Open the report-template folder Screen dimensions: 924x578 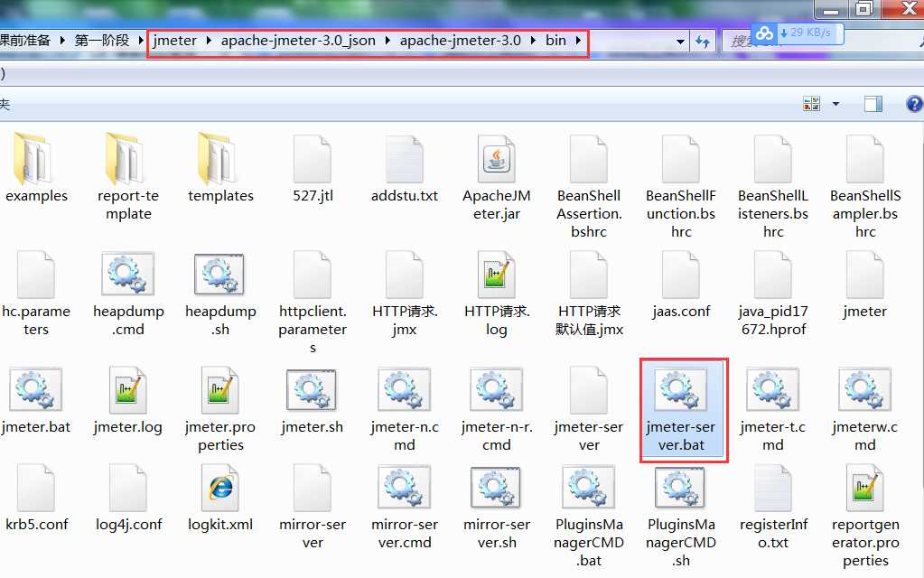click(x=128, y=177)
